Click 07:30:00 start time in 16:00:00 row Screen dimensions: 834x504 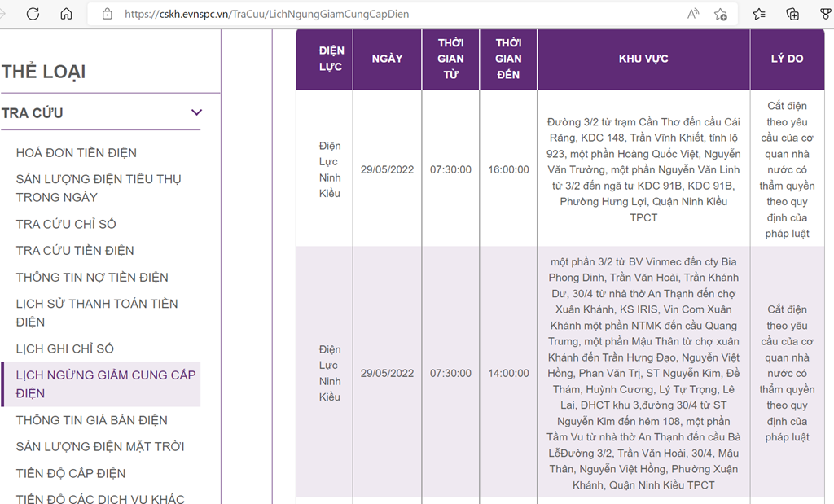tap(450, 169)
